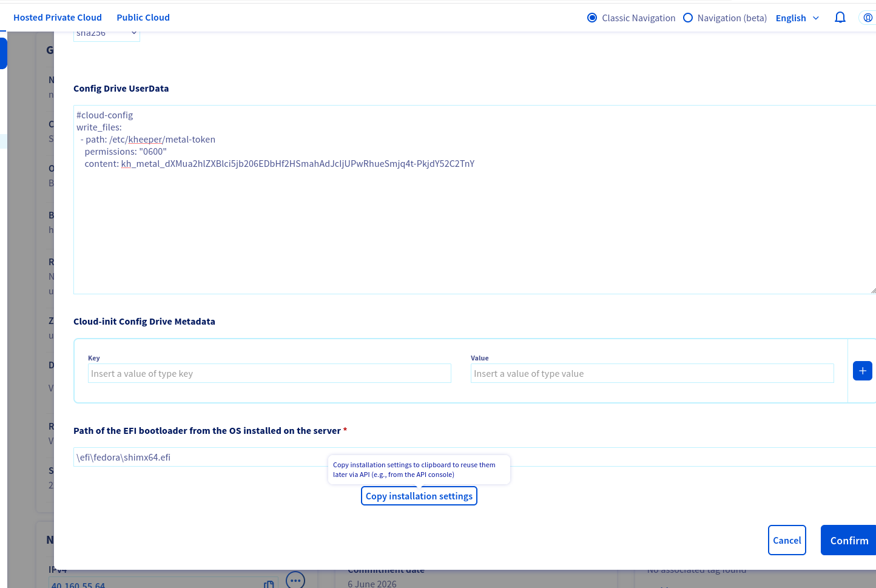Focus the metadata Key input field

click(x=269, y=373)
